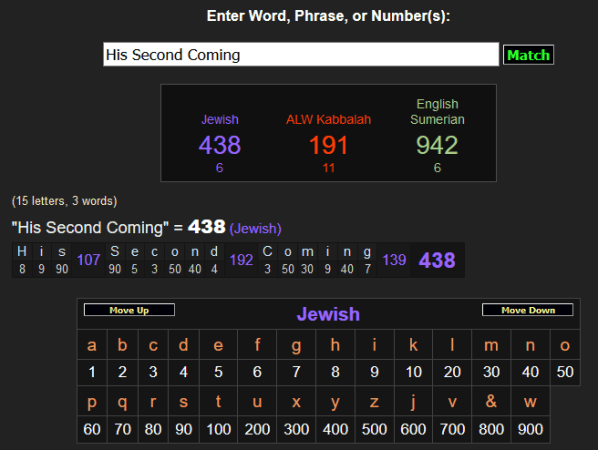
Task: Click letter q in the Jewish cipher table
Action: (122, 403)
